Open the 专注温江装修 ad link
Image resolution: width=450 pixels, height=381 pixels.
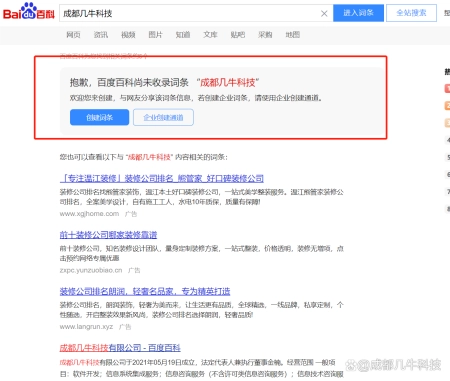click(162, 179)
